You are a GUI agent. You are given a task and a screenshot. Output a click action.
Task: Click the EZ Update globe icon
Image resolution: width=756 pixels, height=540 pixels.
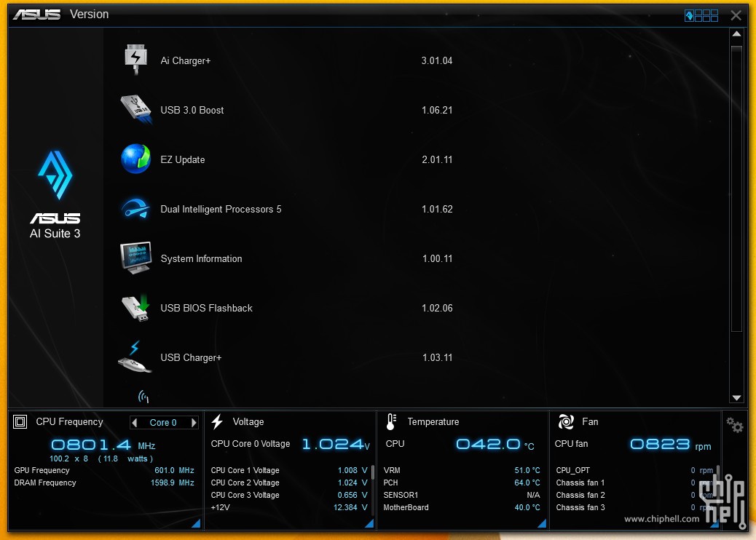click(x=135, y=159)
